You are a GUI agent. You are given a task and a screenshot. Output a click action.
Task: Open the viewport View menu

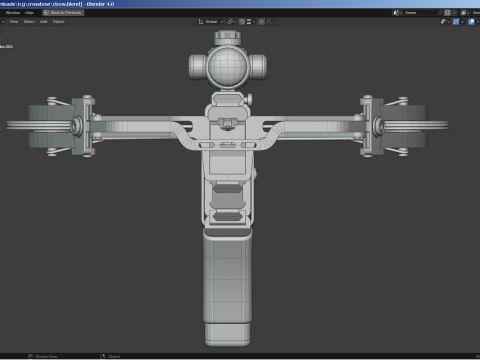point(14,22)
